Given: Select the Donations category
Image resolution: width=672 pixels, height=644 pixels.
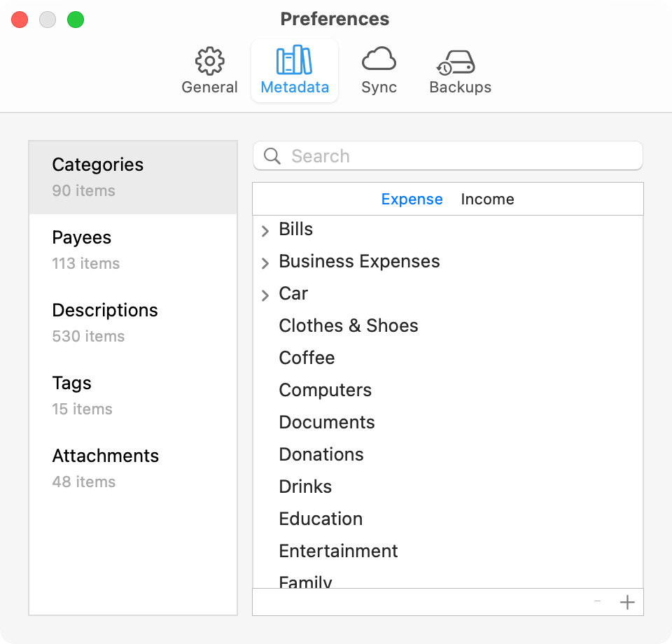Looking at the screenshot, I should pyautogui.click(x=448, y=454).
